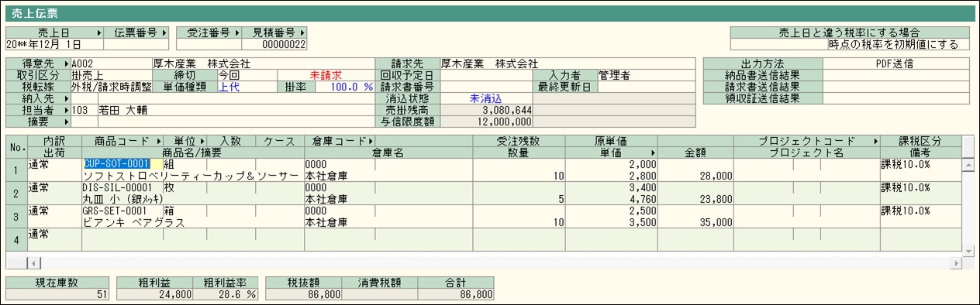Click the blue 未消込 status
The width and height of the screenshot is (980, 305).
[486, 98]
